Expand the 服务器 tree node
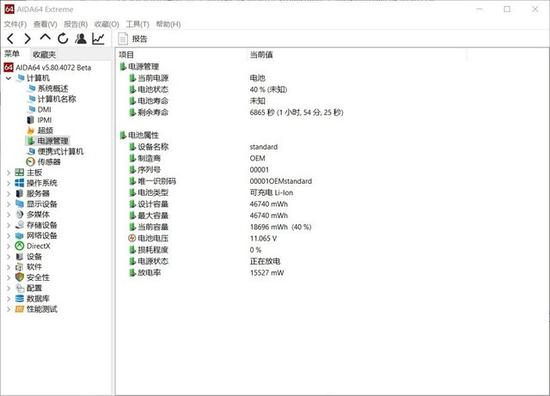Image resolution: width=550 pixels, height=396 pixels. coord(8,194)
